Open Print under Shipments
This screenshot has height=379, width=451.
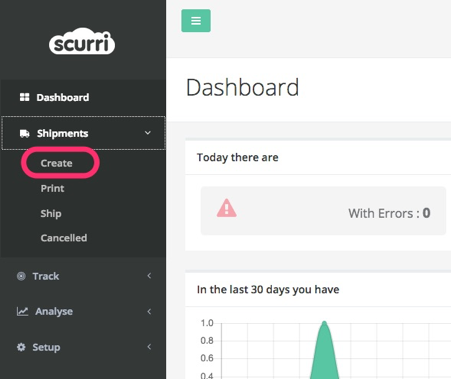(52, 188)
